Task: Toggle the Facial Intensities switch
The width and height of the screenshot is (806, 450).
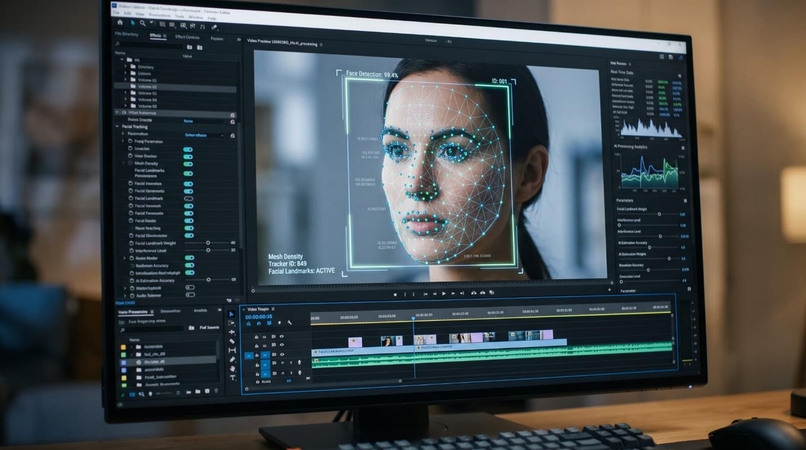Action: tap(189, 184)
